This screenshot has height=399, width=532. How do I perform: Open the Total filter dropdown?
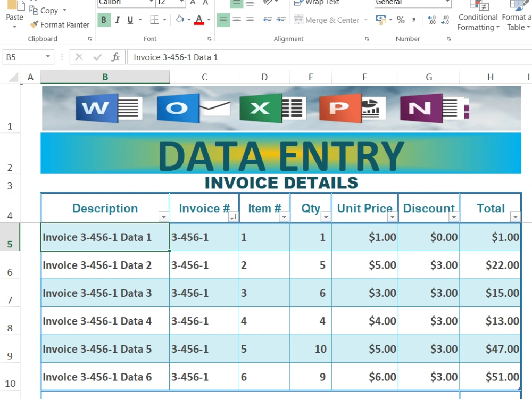coord(515,217)
